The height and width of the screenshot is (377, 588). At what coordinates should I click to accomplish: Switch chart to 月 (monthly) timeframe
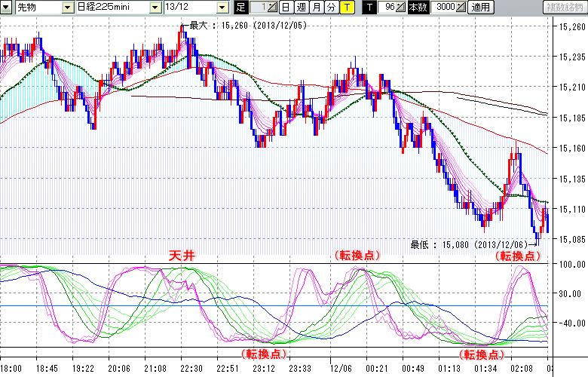(x=316, y=8)
